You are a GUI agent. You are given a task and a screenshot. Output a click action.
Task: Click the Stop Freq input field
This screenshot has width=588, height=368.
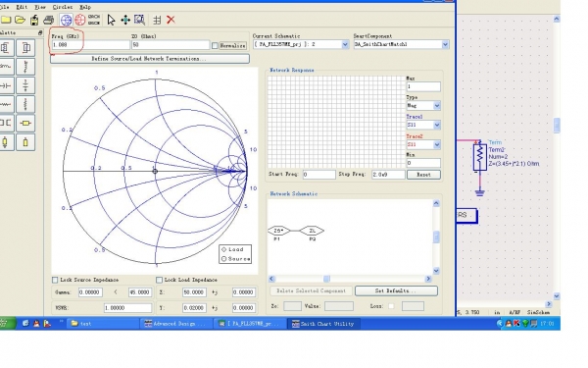coord(388,175)
